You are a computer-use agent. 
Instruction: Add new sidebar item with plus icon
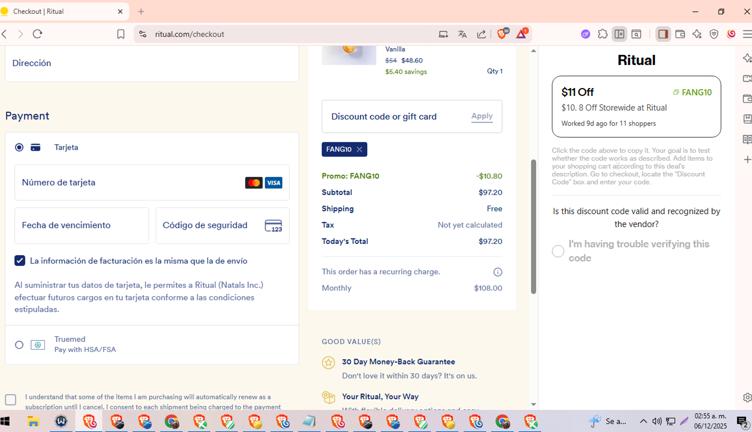click(x=747, y=159)
